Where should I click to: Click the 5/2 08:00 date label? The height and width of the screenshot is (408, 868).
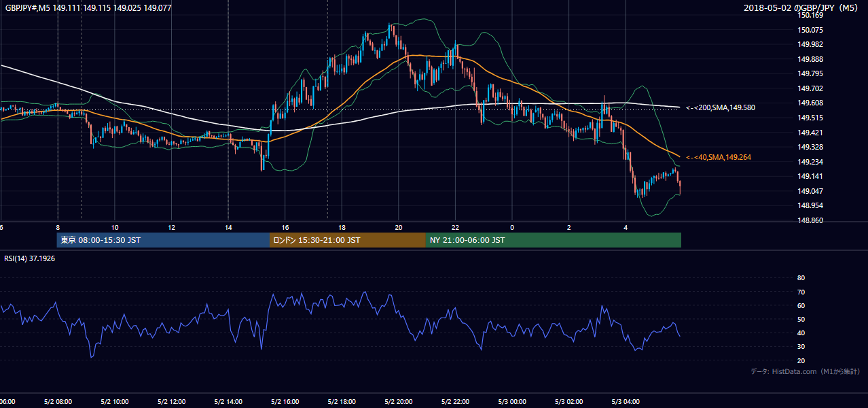click(58, 402)
